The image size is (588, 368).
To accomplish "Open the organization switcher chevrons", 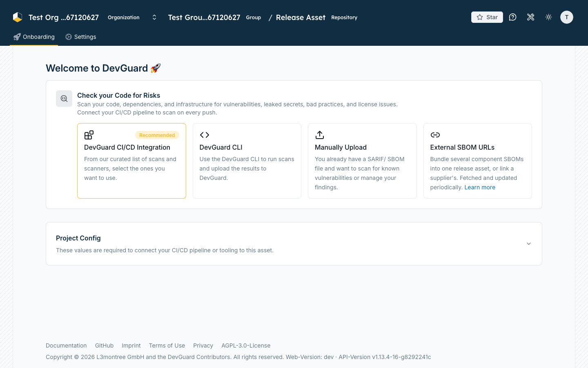I will click(154, 17).
